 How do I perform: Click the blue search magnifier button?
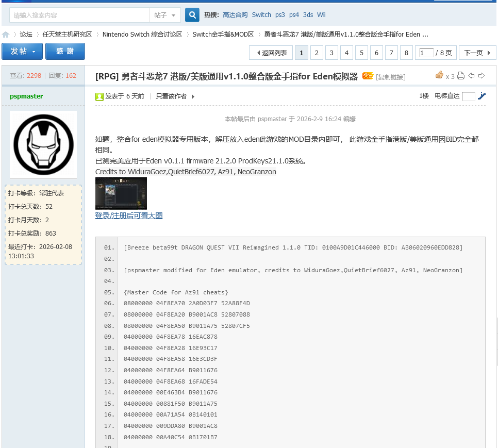[x=192, y=15]
